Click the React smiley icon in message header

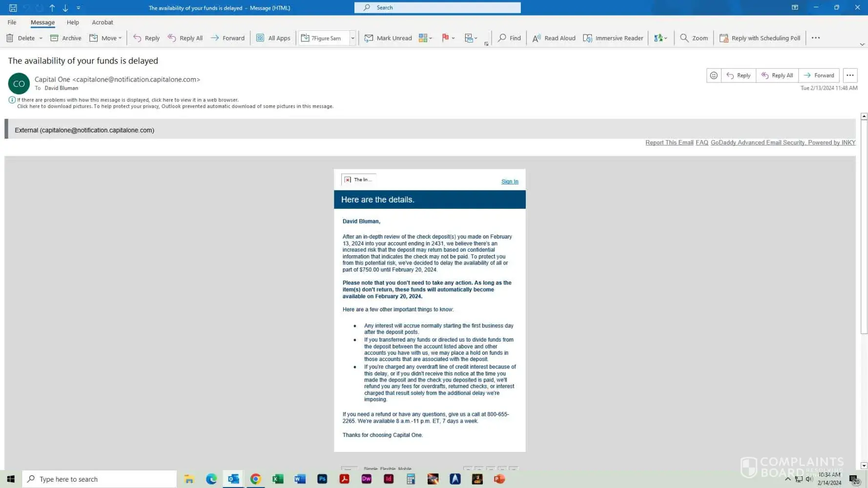714,76
